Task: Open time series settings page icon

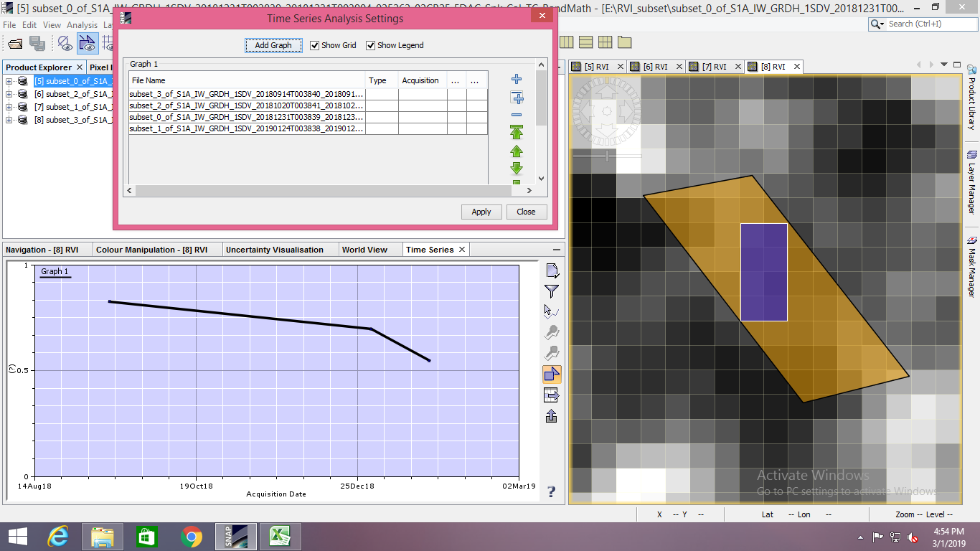Action: click(552, 270)
